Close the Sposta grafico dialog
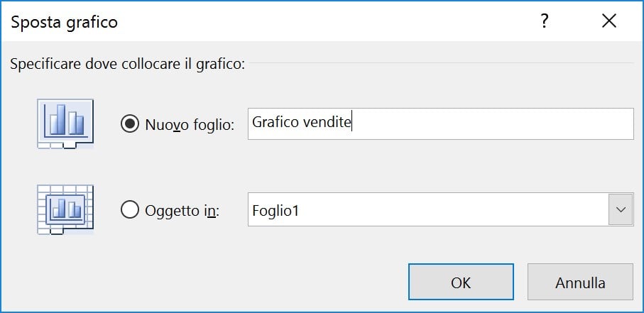 (609, 21)
